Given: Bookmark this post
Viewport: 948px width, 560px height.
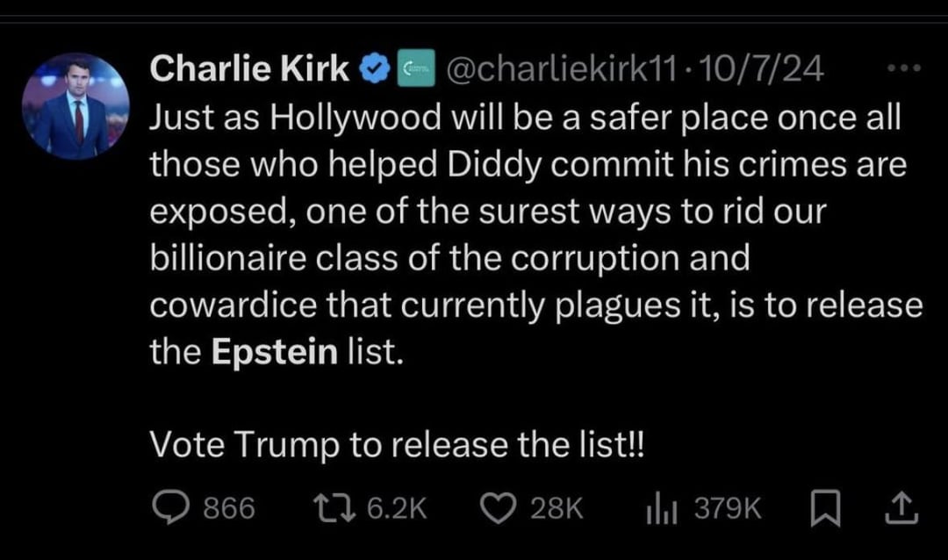Looking at the screenshot, I should pyautogui.click(x=825, y=508).
